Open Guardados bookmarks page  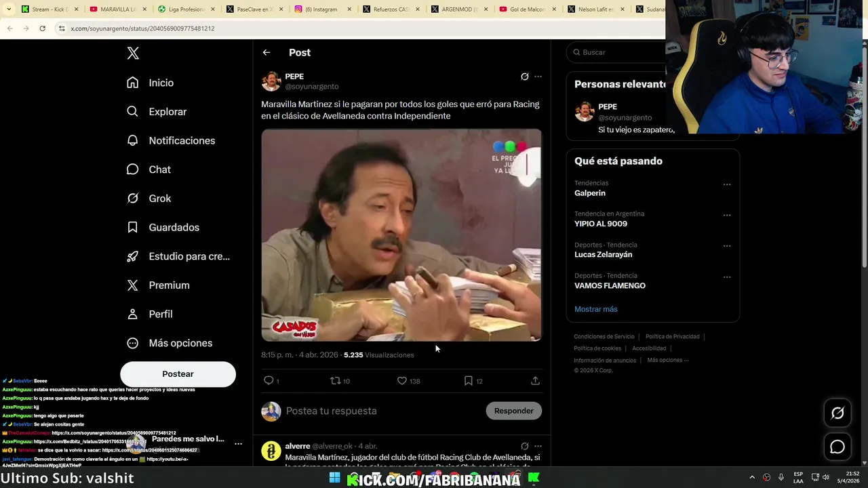163,227
